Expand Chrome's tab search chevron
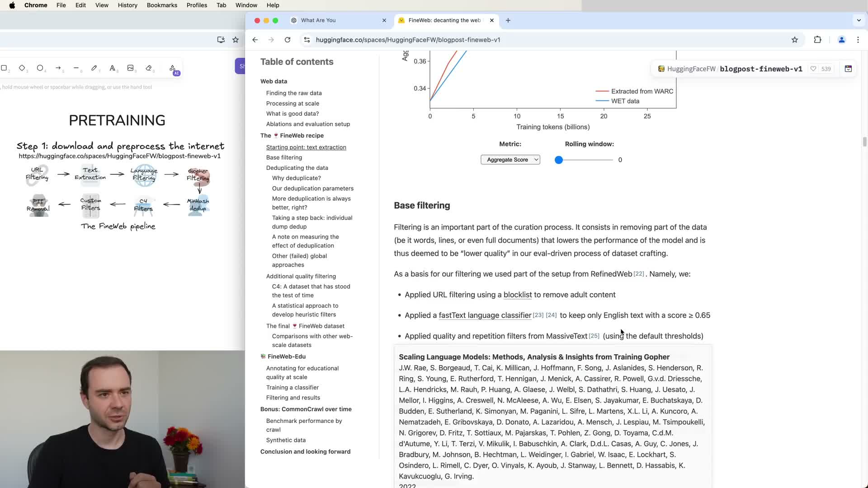Image resolution: width=868 pixels, height=488 pixels. pyautogui.click(x=859, y=20)
